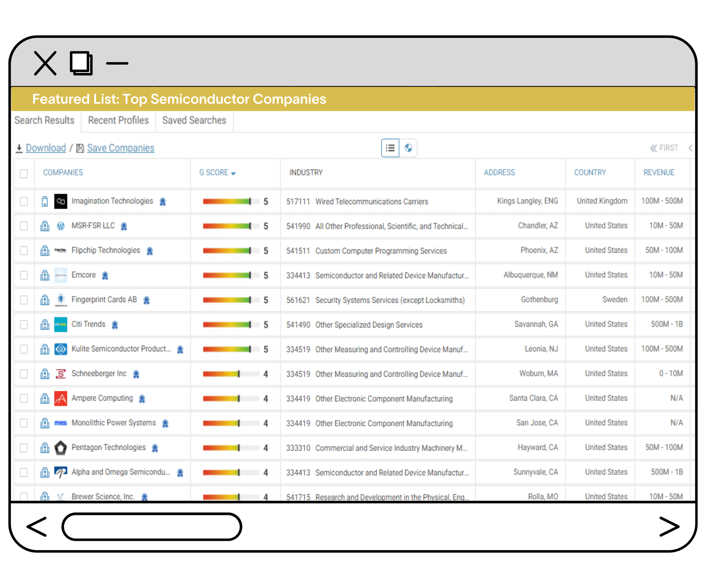Screen dimensions: 706x588
Task: Click the download arrow icon
Action: click(19, 148)
